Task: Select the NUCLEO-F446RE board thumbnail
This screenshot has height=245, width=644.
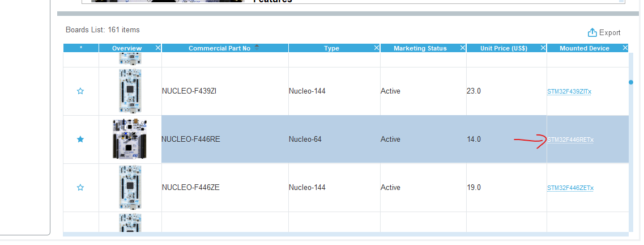Action: point(130,140)
